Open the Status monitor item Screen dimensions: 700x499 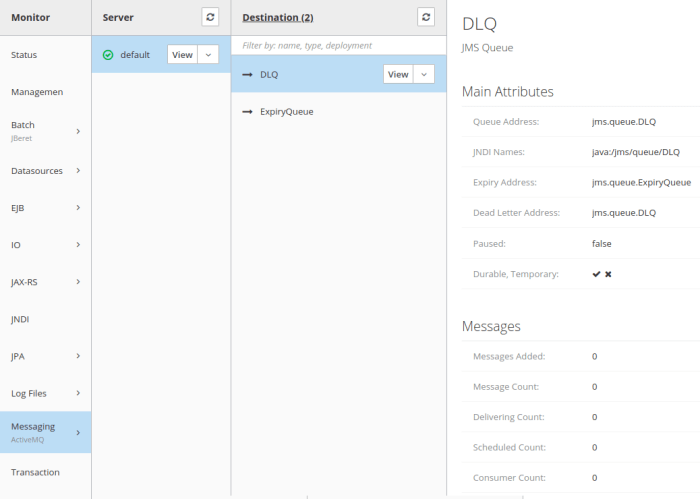tap(46, 55)
